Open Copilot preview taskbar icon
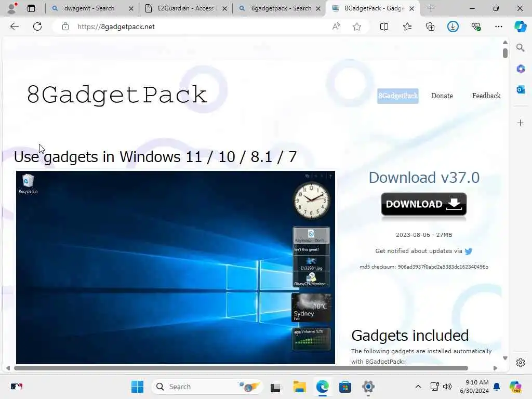 [x=515, y=387]
